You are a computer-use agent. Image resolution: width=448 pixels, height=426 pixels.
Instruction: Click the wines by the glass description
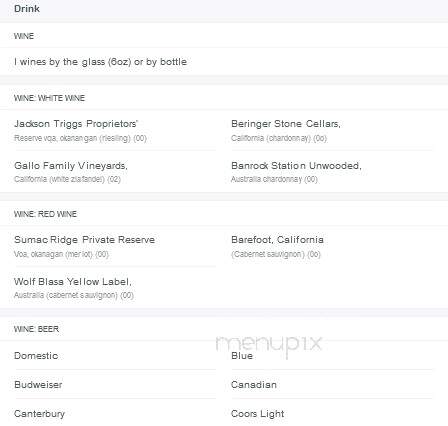point(100,62)
